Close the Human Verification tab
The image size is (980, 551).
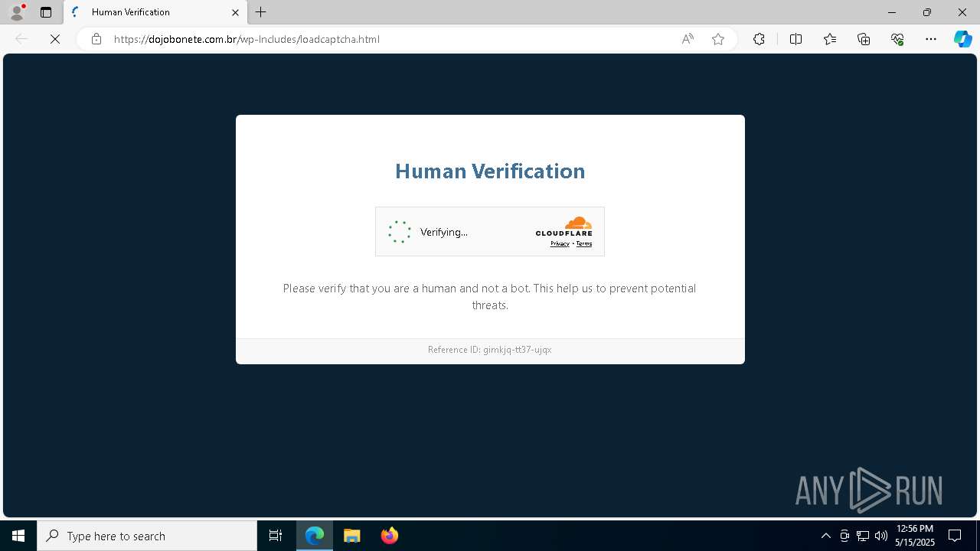coord(235,12)
